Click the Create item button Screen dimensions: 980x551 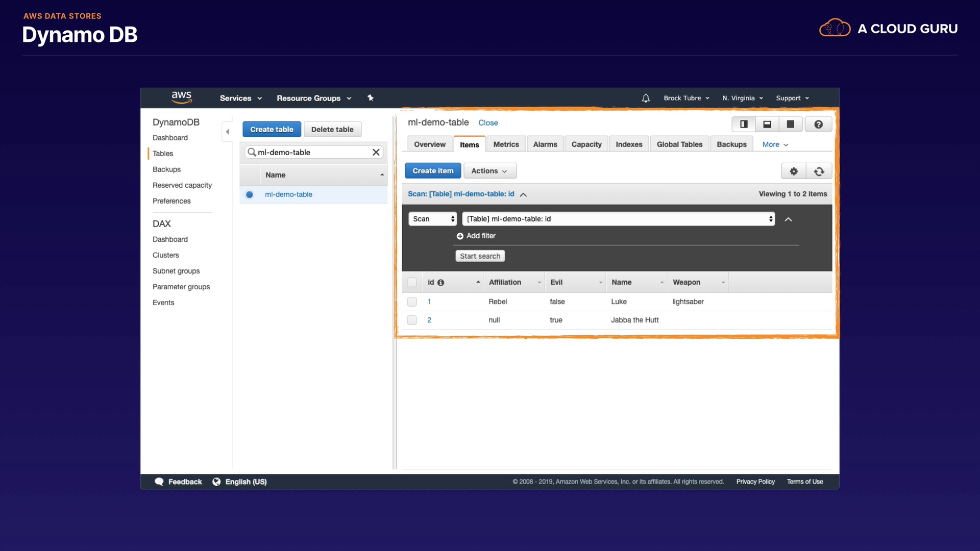[x=432, y=171]
